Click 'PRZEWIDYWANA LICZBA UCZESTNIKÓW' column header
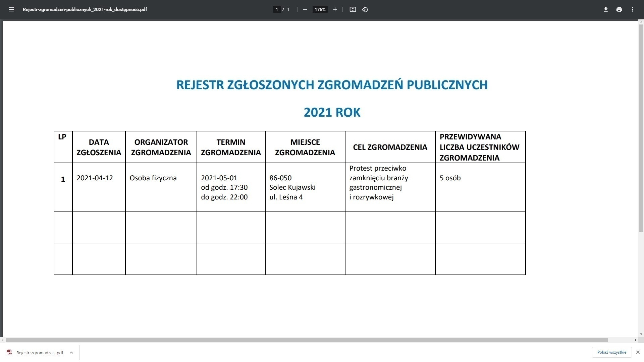644x362 pixels. coord(480,147)
